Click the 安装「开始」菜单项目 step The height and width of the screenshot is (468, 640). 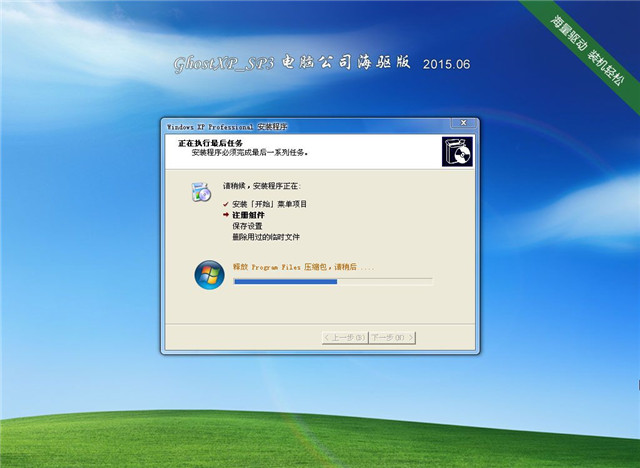(270, 204)
